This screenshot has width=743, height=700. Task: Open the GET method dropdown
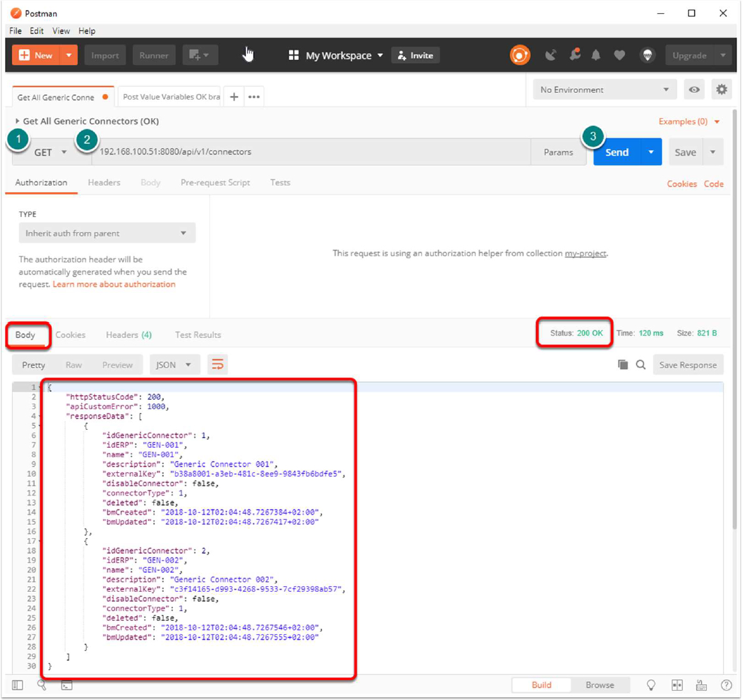coord(50,152)
